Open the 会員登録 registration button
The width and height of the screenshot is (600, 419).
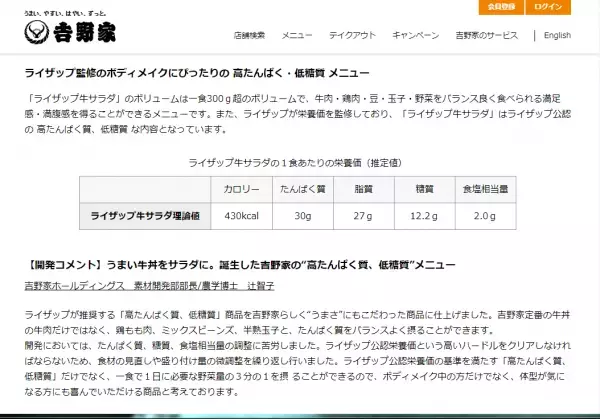point(501,7)
